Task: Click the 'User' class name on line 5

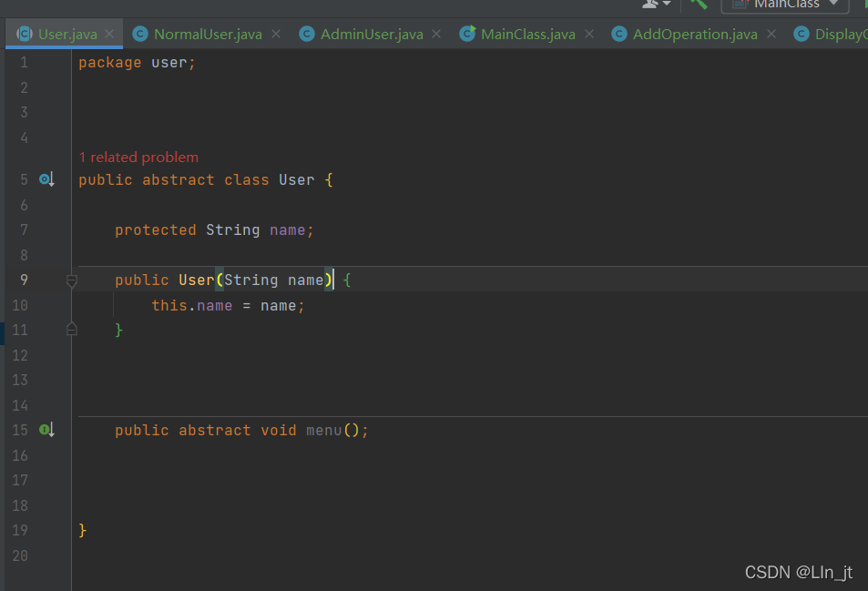Action: pyautogui.click(x=296, y=180)
